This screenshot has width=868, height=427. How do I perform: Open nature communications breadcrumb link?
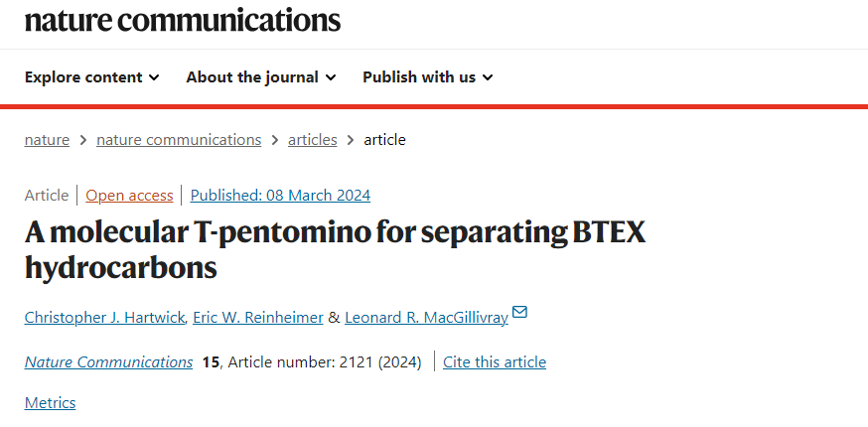[x=179, y=140]
